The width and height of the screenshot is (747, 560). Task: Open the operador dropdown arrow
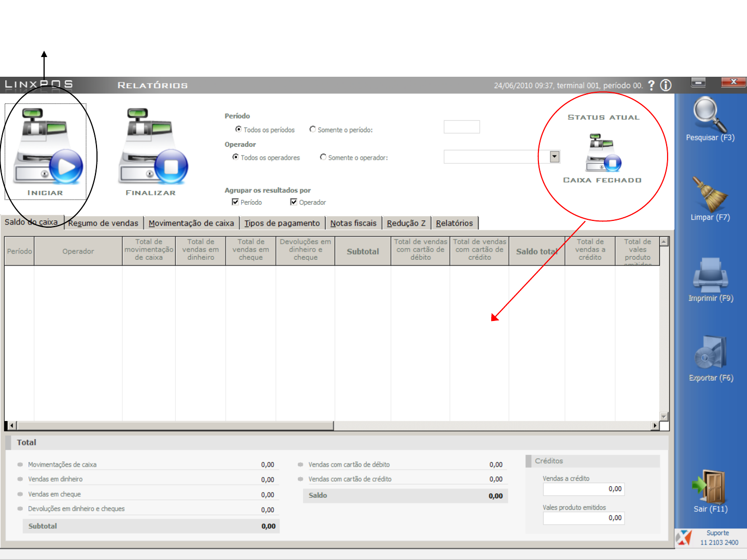(x=555, y=157)
